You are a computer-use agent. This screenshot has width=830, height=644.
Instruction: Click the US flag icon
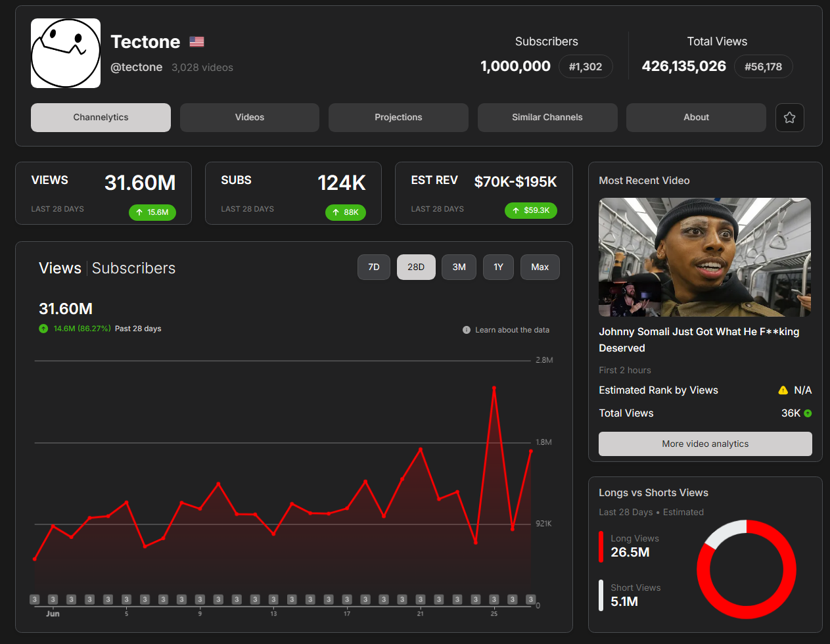click(x=196, y=41)
